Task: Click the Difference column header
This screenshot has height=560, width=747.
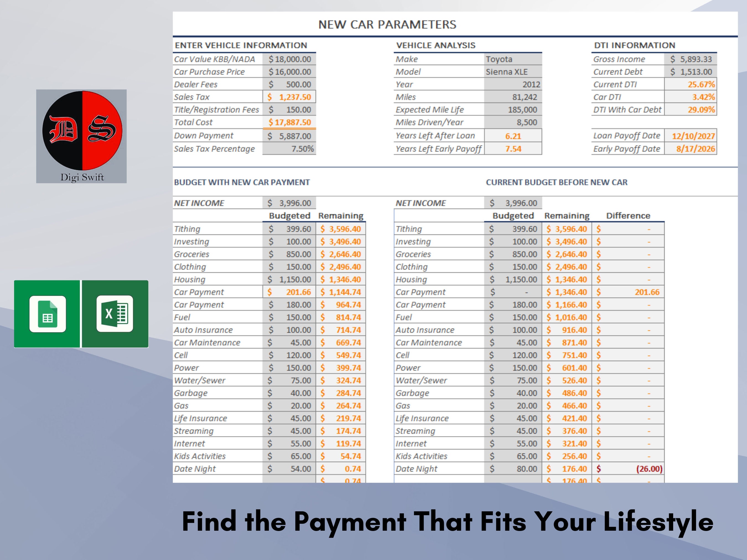Action: [x=628, y=216]
